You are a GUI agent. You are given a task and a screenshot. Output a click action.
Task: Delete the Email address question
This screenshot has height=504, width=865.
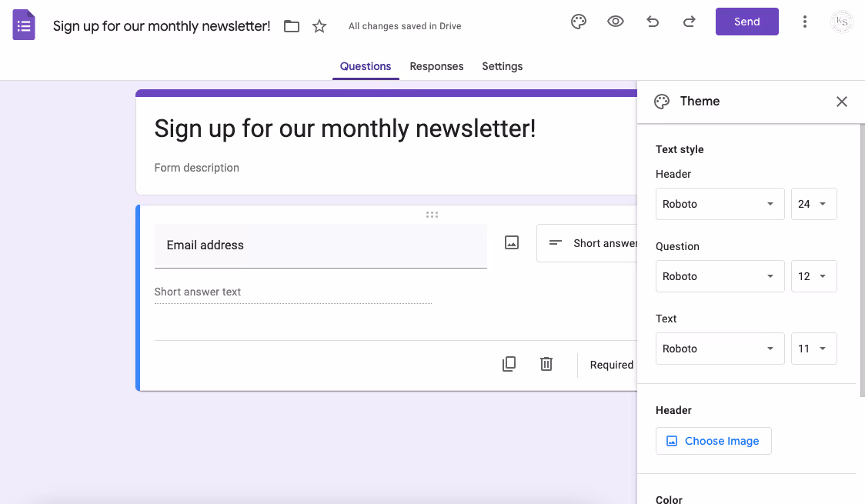point(546,363)
